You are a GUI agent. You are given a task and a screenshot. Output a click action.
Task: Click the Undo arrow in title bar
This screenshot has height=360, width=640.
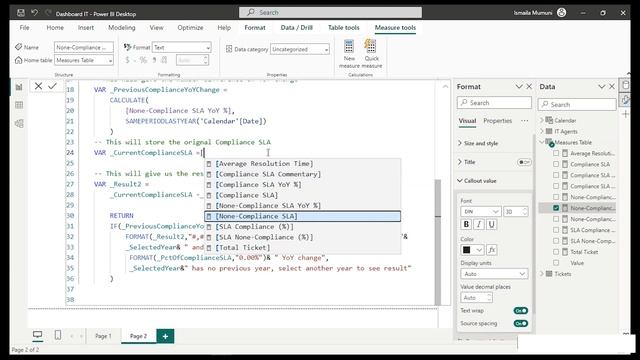(34, 13)
